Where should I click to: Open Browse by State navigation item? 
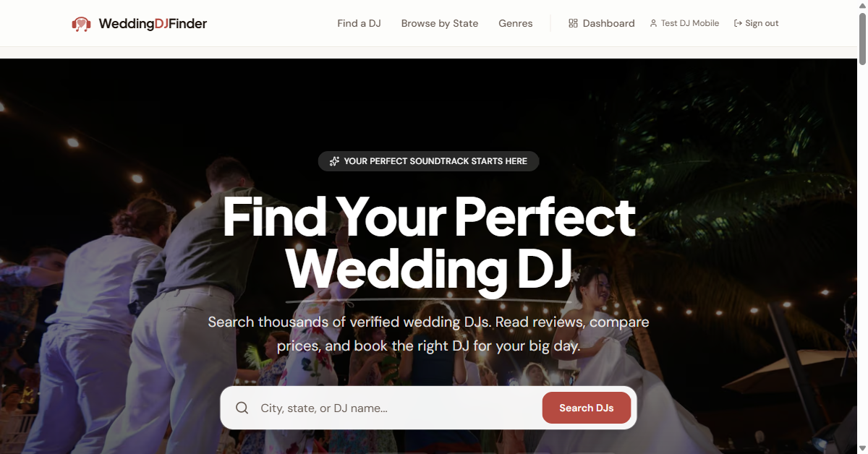click(x=440, y=23)
